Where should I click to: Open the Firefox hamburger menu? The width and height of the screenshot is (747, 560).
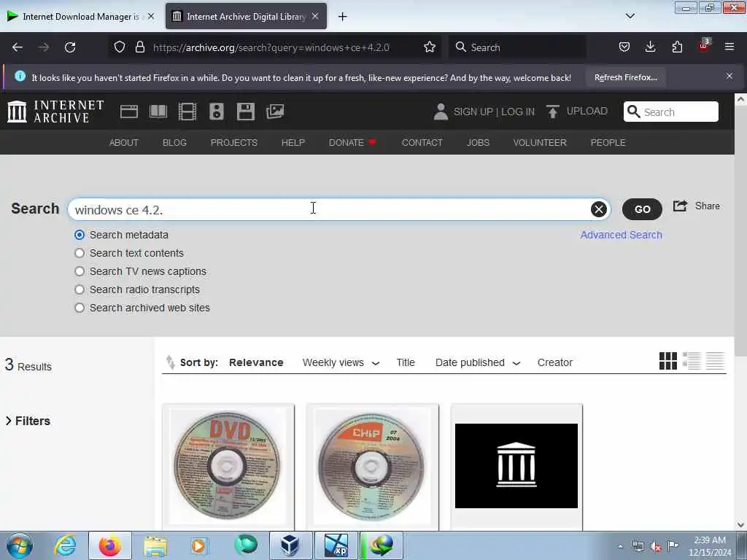pos(729,47)
